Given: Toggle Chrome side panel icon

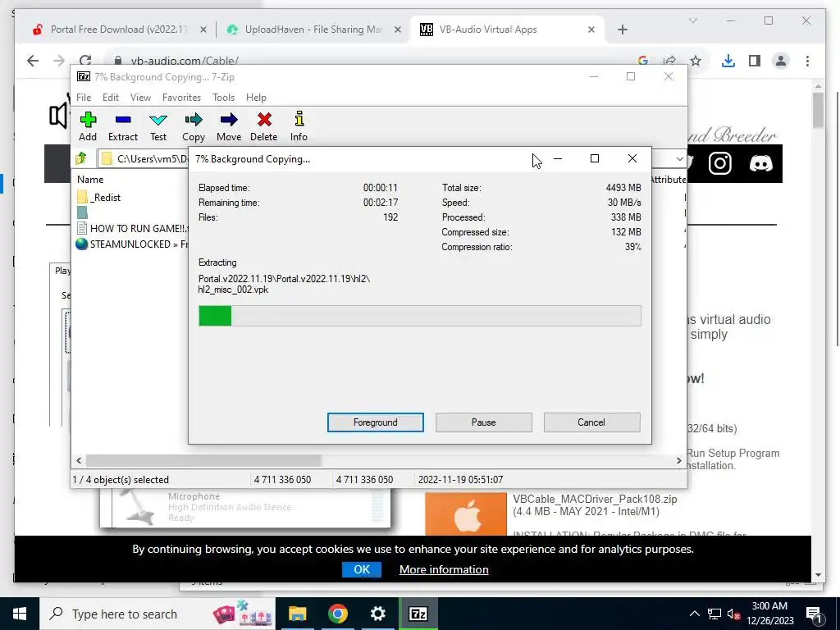Looking at the screenshot, I should coord(755,61).
